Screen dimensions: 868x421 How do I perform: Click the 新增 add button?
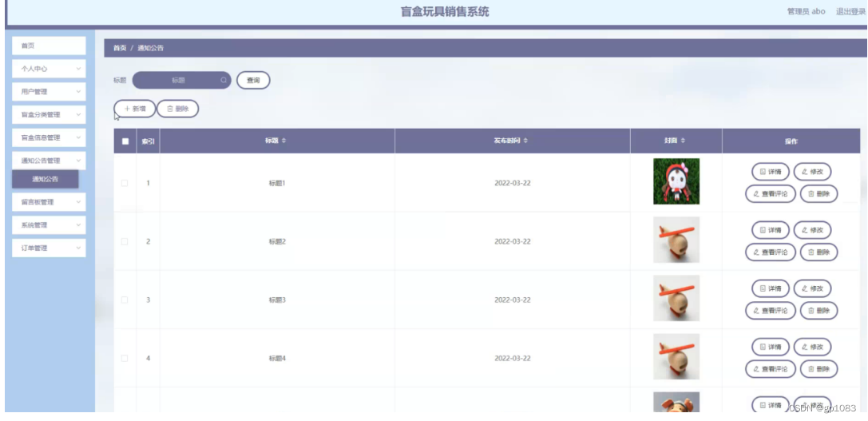(134, 109)
